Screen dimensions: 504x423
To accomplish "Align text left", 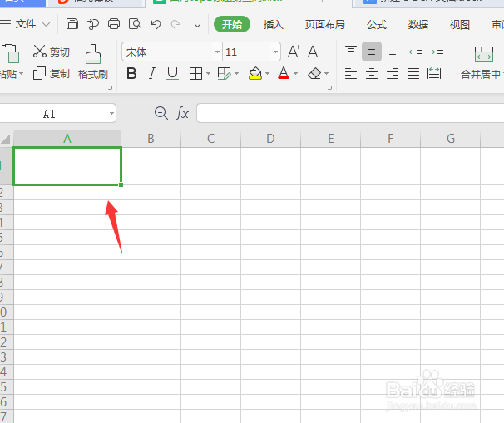I will point(351,74).
